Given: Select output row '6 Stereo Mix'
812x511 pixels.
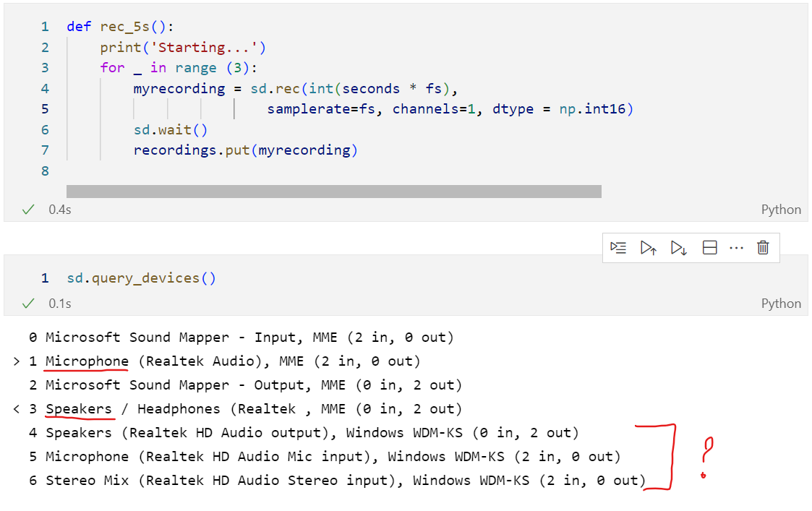Looking at the screenshot, I should [337, 481].
